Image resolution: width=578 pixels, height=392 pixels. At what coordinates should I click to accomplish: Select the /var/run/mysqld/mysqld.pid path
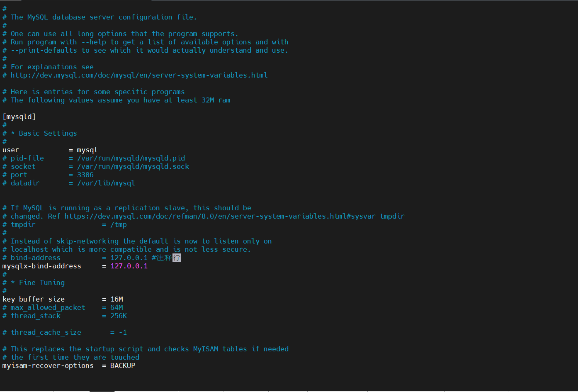pyautogui.click(x=131, y=158)
